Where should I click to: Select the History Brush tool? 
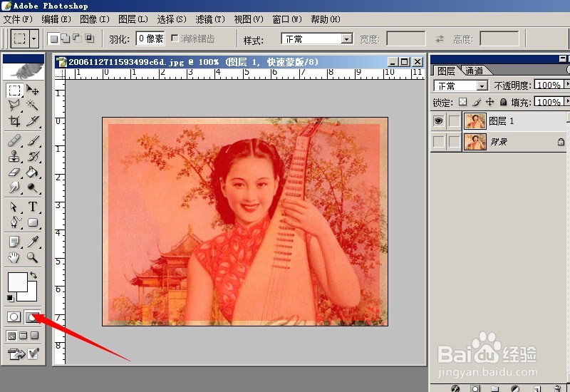33,156
